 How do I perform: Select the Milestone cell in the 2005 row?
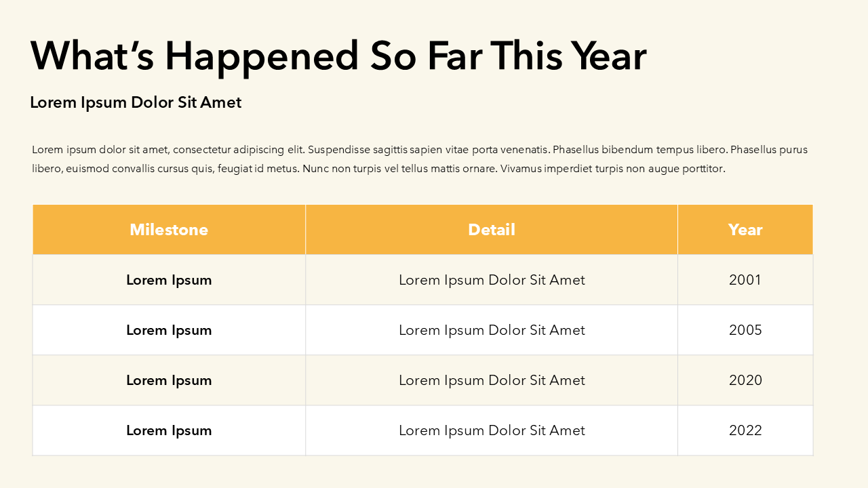click(x=169, y=330)
